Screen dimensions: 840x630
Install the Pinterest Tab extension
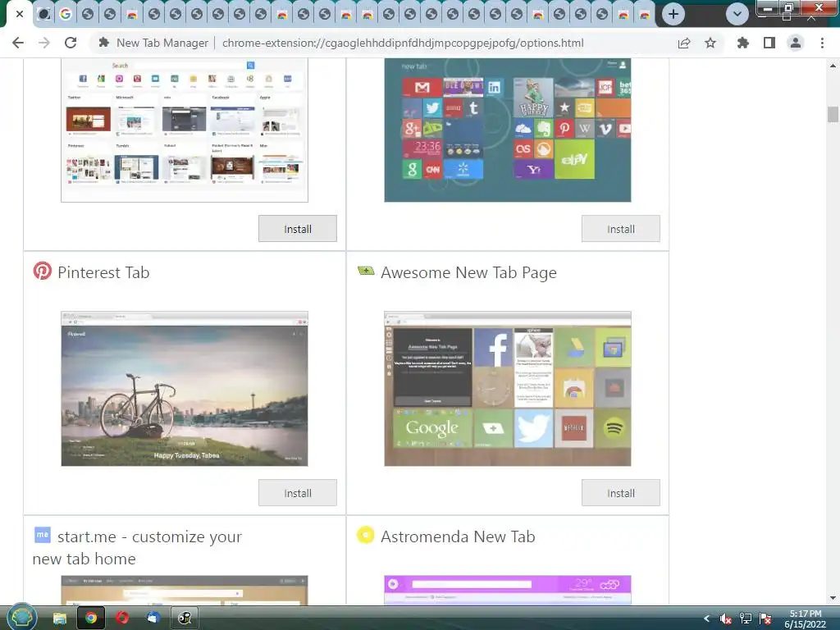click(x=297, y=493)
